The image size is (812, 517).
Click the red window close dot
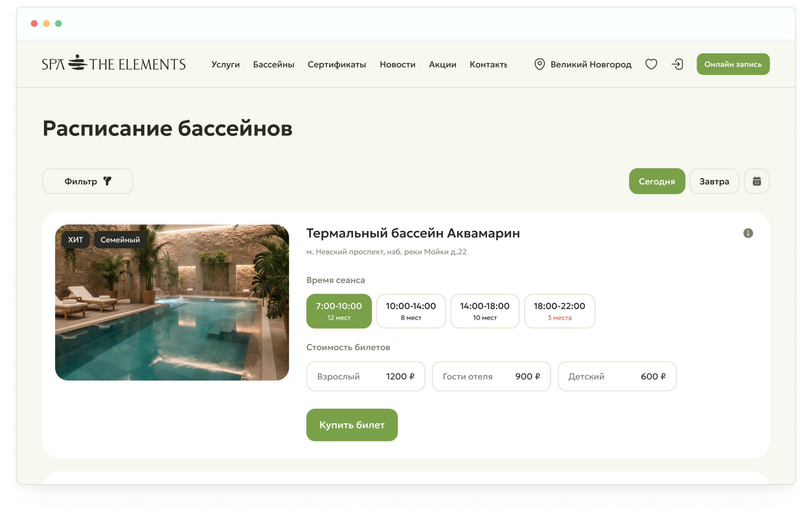point(34,23)
